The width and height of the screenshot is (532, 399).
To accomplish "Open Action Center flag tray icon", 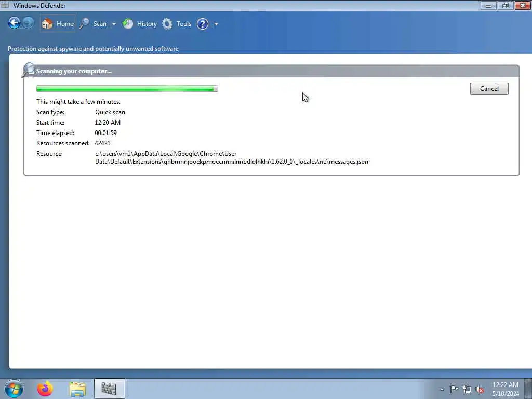I will coord(454,389).
